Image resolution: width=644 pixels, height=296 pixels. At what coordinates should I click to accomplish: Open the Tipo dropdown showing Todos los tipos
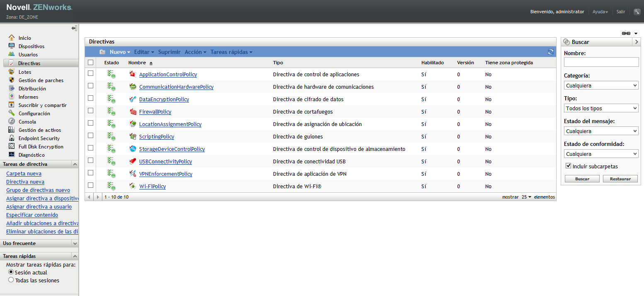(601, 108)
